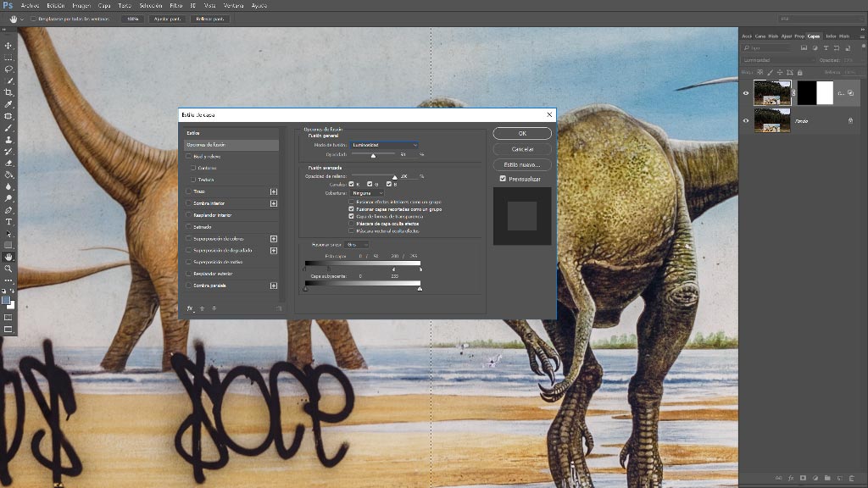Click the Ajustar pant. button in options bar
This screenshot has height=488, width=868.
point(167,19)
